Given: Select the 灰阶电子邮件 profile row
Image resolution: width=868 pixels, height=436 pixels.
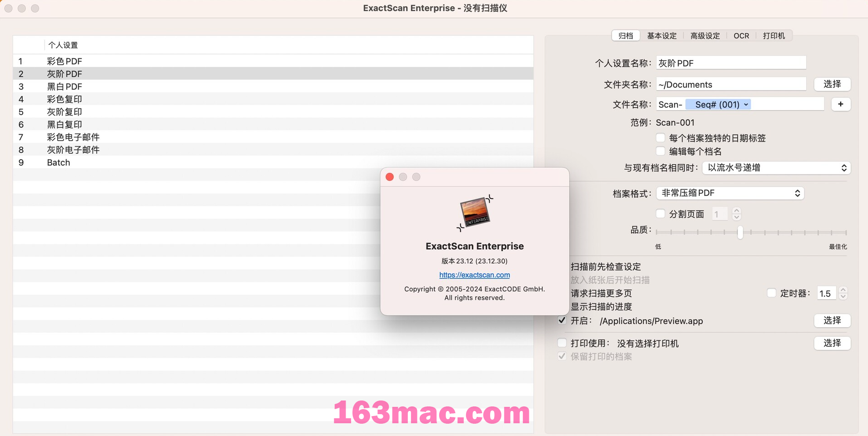Looking at the screenshot, I should (x=273, y=150).
